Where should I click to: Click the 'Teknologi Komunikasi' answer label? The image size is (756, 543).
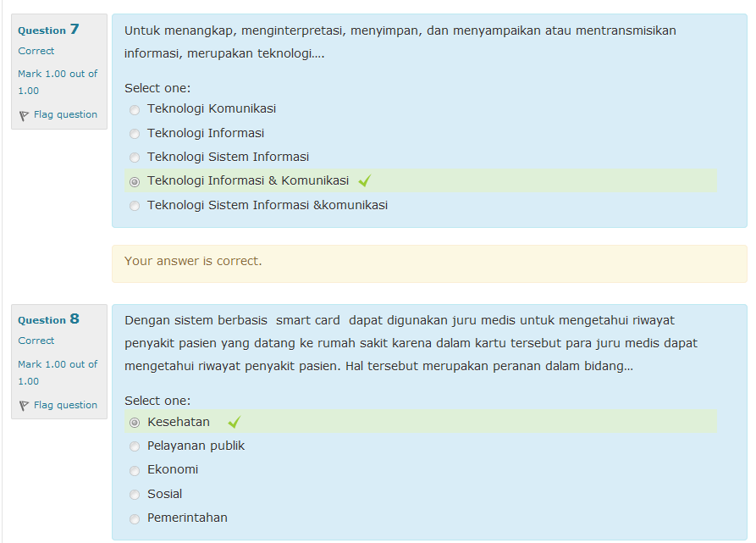(212, 109)
